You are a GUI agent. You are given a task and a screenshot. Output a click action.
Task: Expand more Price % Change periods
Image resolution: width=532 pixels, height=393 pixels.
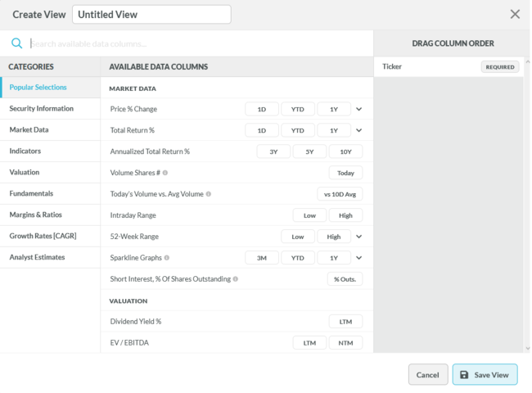click(x=358, y=109)
